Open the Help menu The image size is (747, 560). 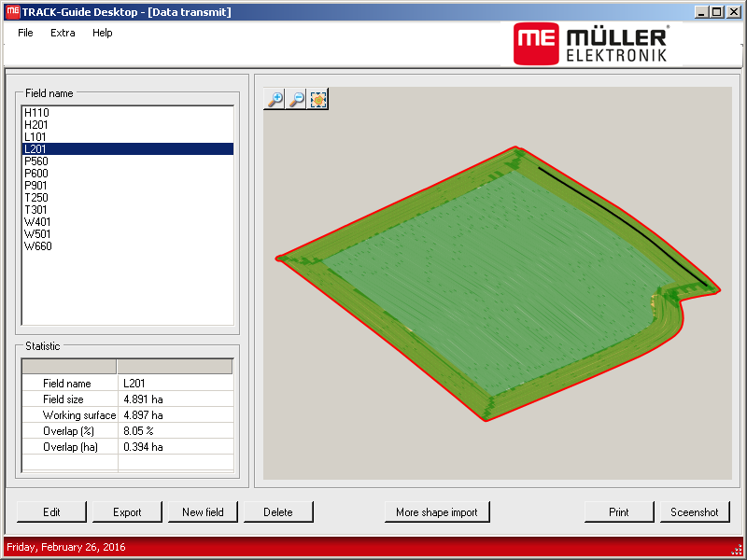(x=102, y=33)
